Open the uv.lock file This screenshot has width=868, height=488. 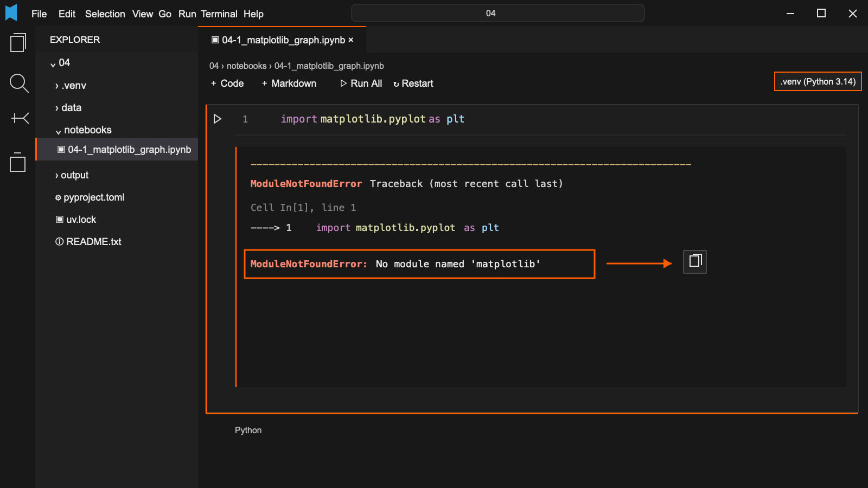76,220
